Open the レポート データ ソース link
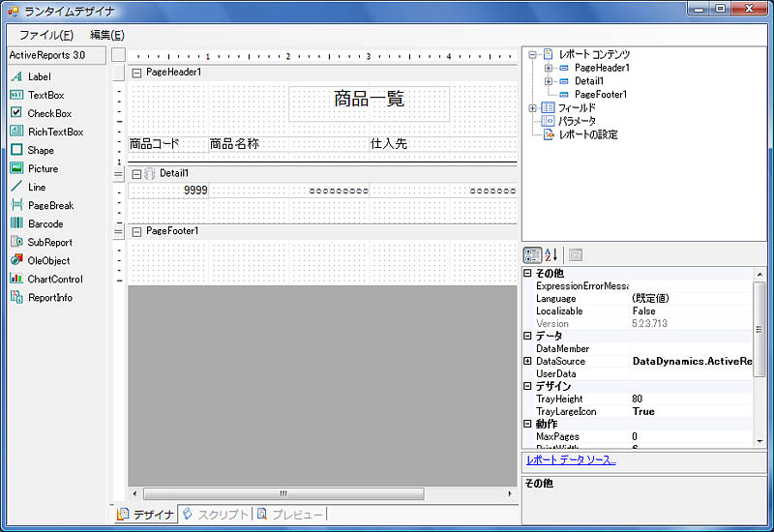Screen dimensions: 774x532 [571, 460]
